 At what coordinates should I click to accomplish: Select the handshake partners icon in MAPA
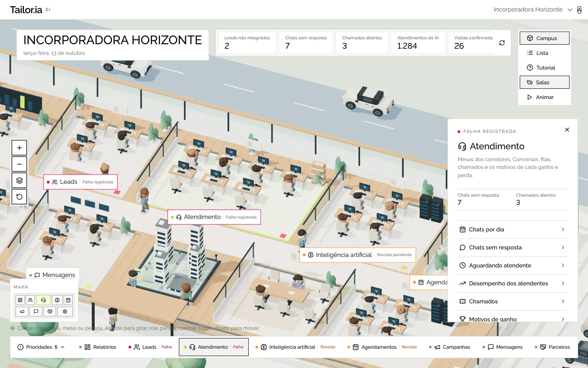(50, 311)
